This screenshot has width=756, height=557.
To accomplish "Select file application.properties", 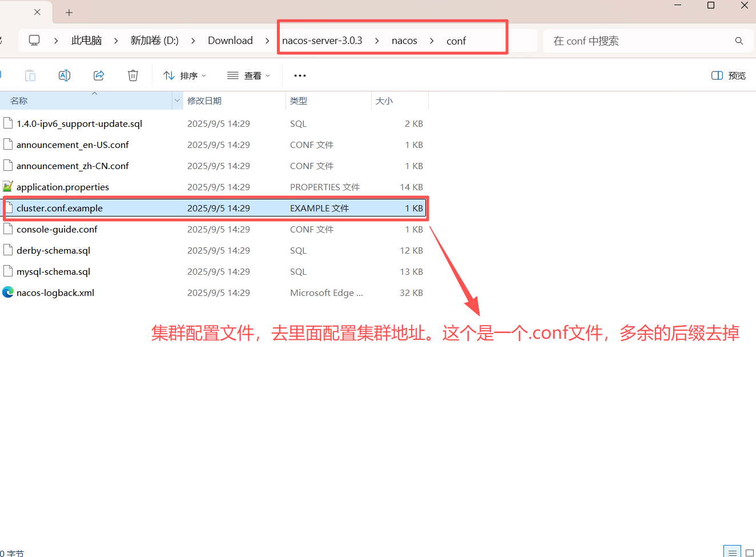I will click(63, 187).
